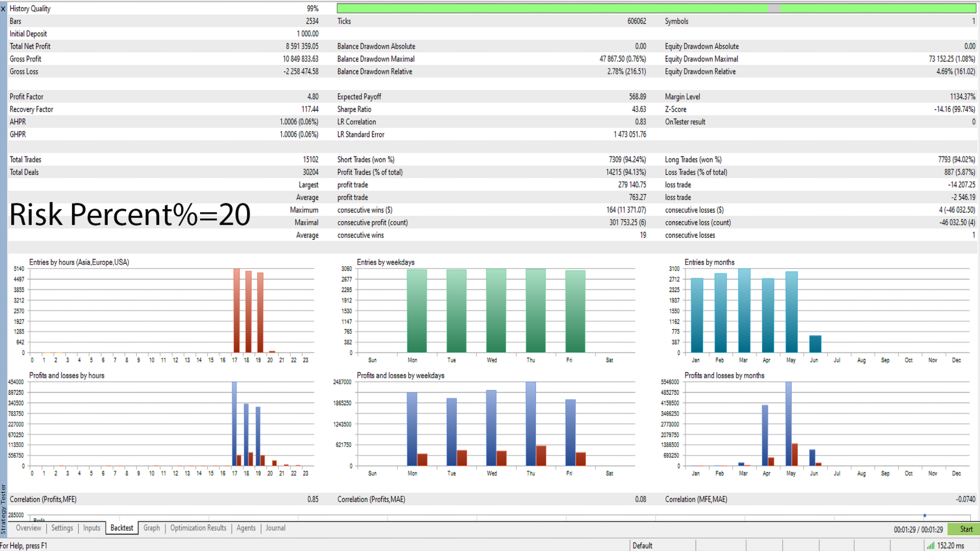Switch to the Settings tab
The image size is (980, 551).
point(62,528)
